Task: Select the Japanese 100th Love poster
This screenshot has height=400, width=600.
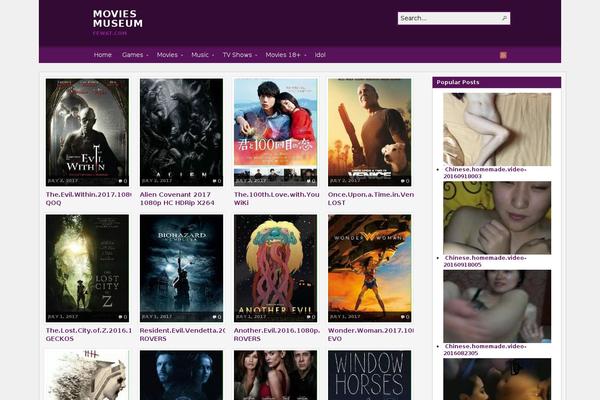Action: click(x=276, y=132)
